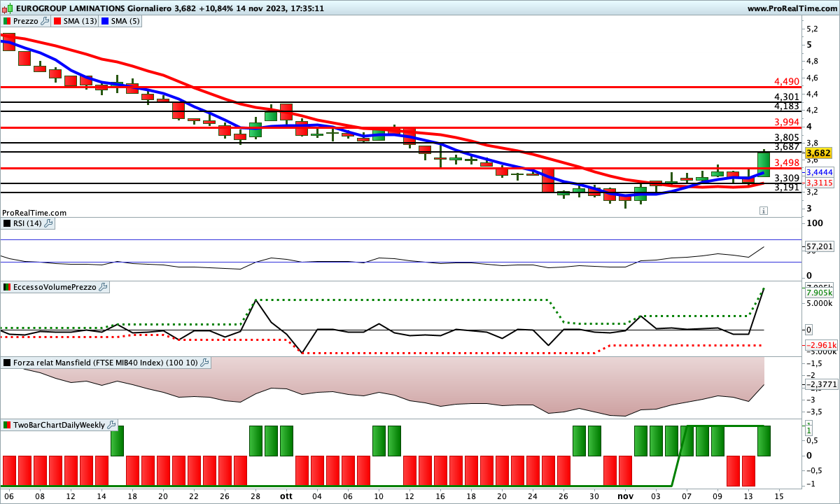Screen dimensions: 840x504
Task: Click the red SMA (13) color swatch
Action: coord(57,21)
